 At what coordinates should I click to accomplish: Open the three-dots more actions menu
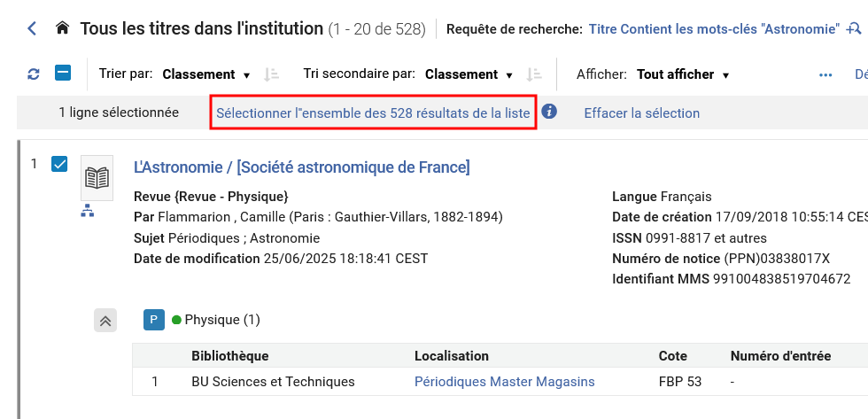tap(825, 74)
